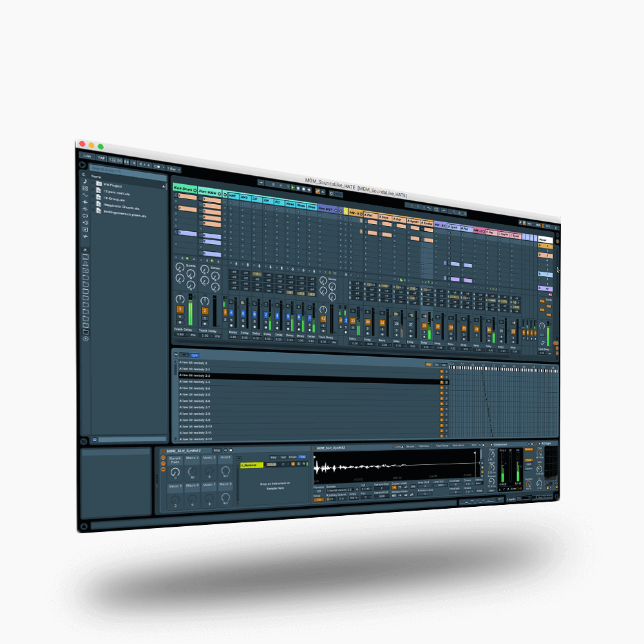Screen dimensions: 644x644
Task: Click the transport Stop button
Action: coord(298,188)
